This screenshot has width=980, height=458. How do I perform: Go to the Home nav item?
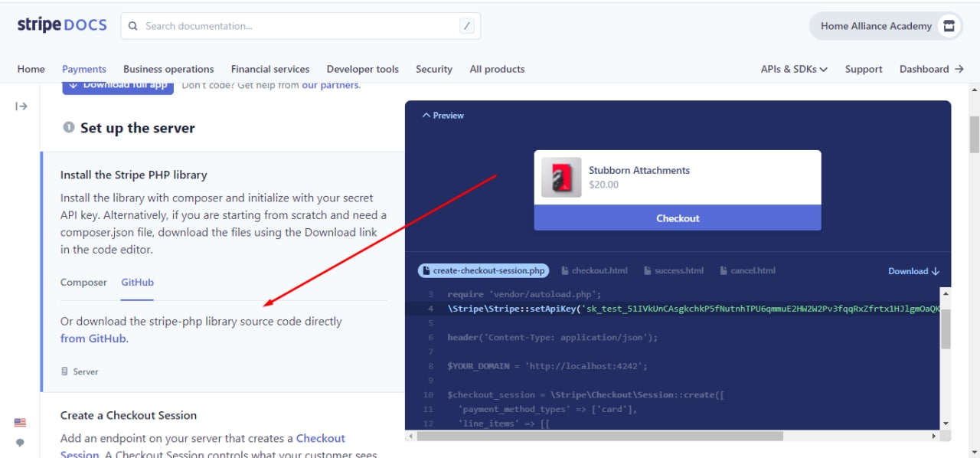(x=31, y=69)
